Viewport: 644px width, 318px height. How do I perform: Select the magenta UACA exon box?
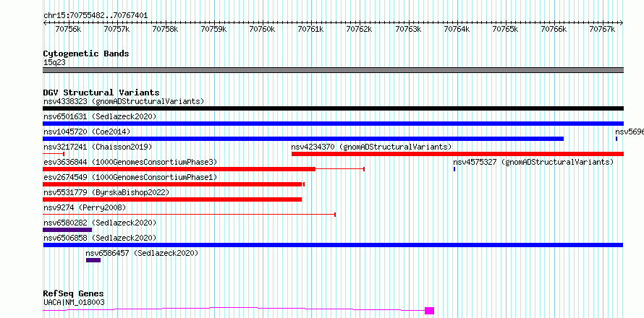point(429,311)
